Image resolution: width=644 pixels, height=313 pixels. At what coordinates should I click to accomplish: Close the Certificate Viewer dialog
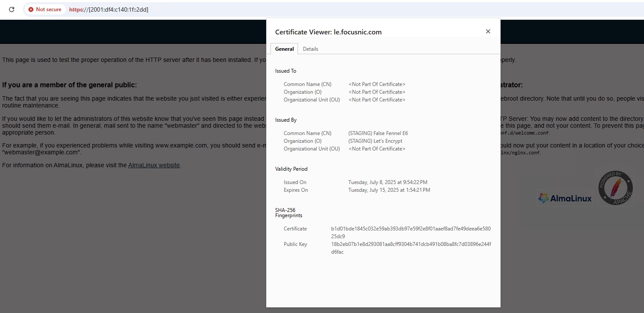click(488, 31)
